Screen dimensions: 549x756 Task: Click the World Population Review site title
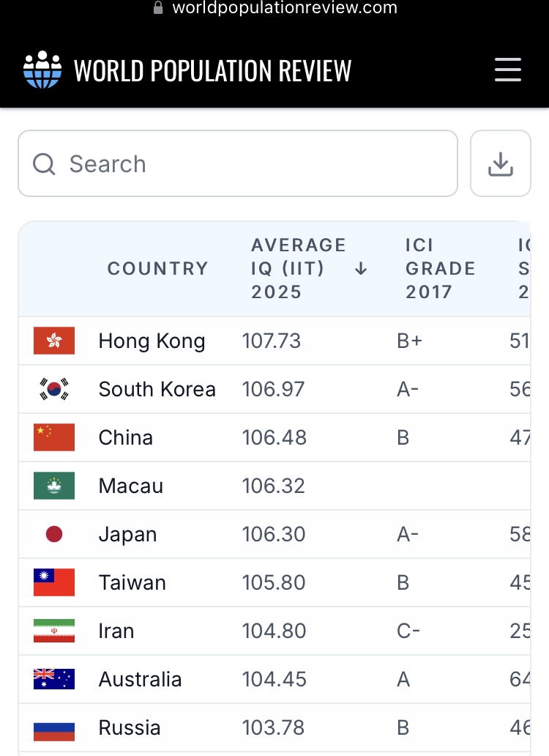point(212,70)
